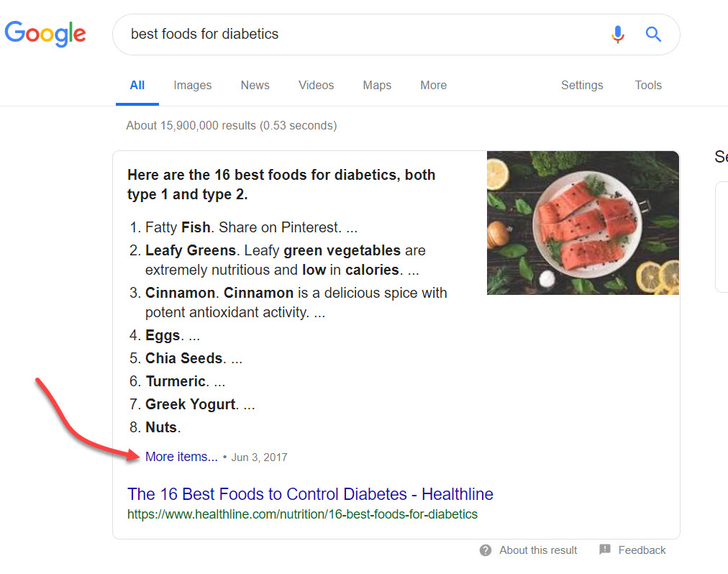Open the Videos results tab
This screenshot has height=574, width=728.
[317, 85]
